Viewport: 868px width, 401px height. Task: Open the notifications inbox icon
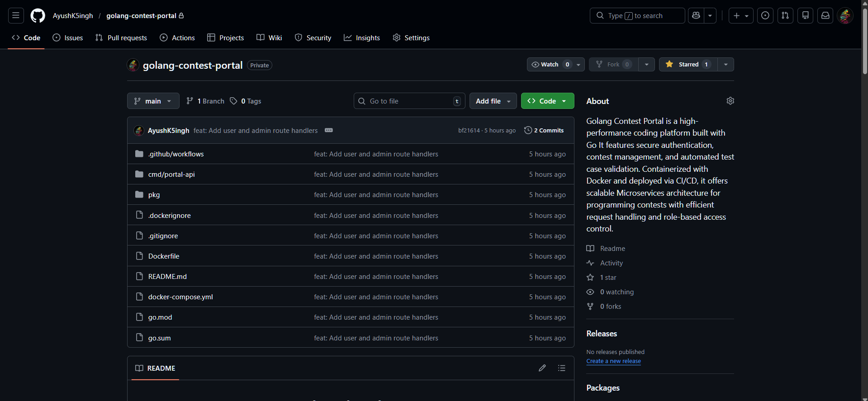click(825, 16)
